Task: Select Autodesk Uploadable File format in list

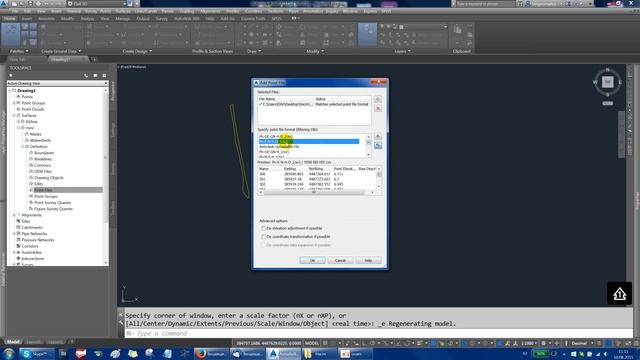Action: point(279,147)
